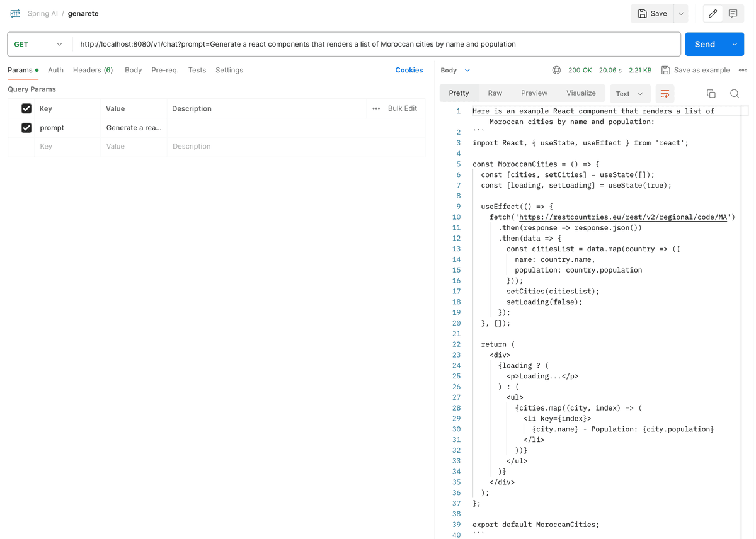Select the Raw response tab
The image size is (756, 539).
point(495,93)
